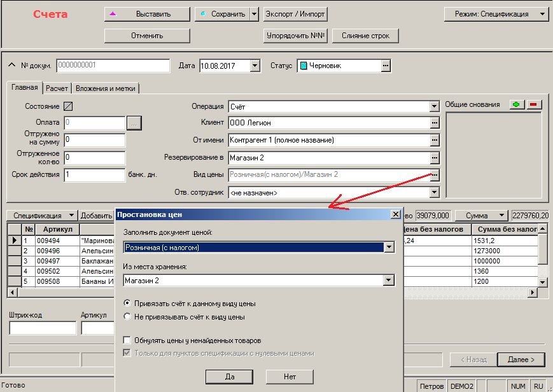
Task: Click the table's scroll down arrow
Action: pyautogui.click(x=542, y=282)
